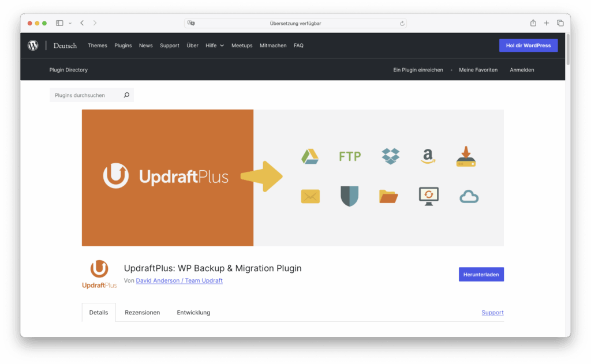Go back with the browser back arrow
The image size is (591, 364).
(x=82, y=23)
